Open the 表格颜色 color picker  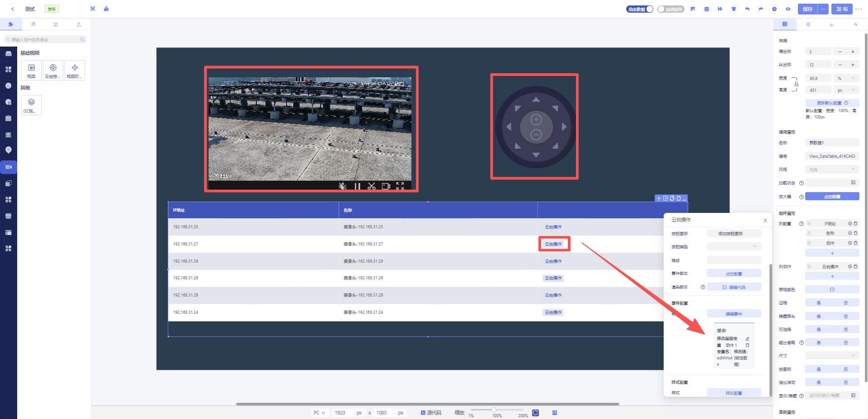click(x=832, y=289)
